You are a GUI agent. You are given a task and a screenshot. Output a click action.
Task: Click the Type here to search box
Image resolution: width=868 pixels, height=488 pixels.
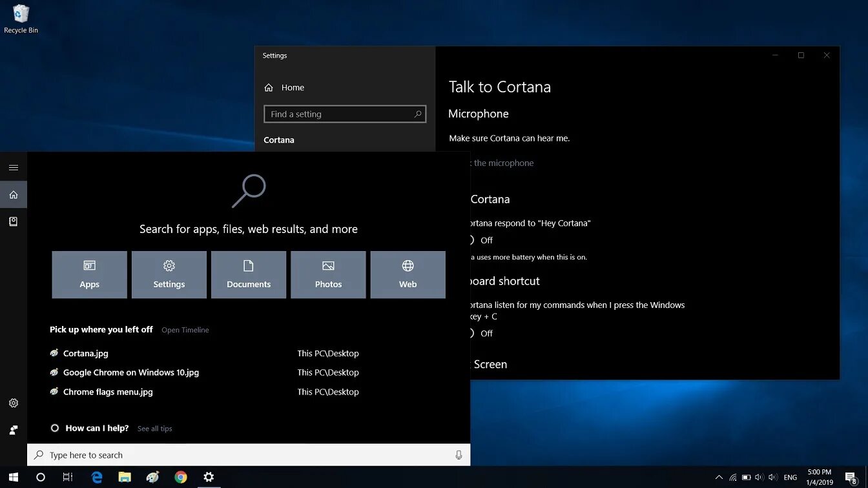(249, 455)
